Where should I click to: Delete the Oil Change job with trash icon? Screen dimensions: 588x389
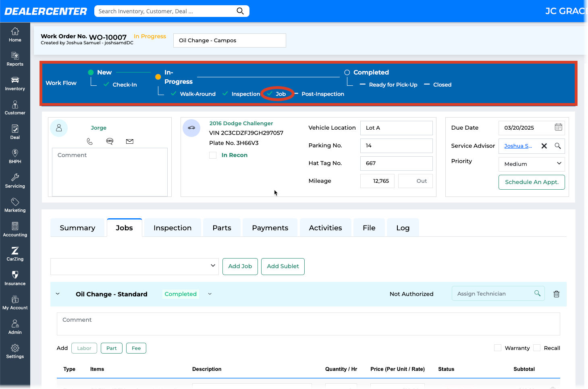coord(556,294)
